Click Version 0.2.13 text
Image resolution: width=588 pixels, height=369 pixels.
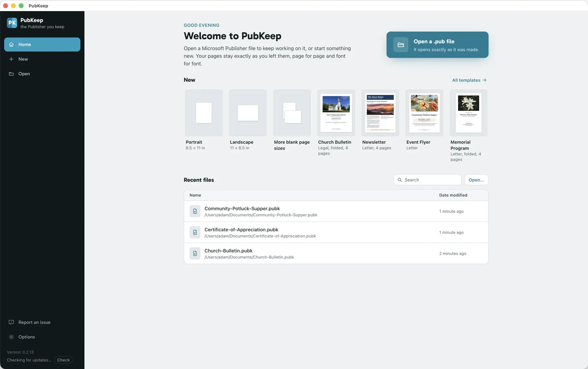[20, 352]
